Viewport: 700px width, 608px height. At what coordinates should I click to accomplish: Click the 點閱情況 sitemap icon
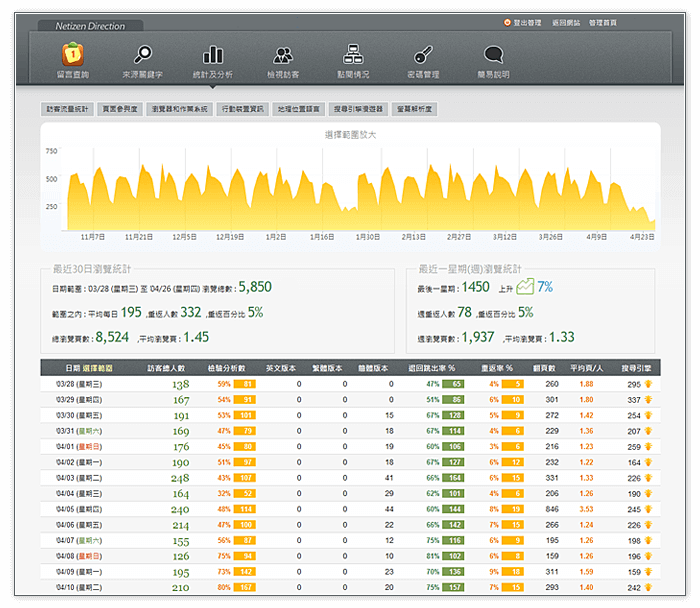(x=353, y=56)
